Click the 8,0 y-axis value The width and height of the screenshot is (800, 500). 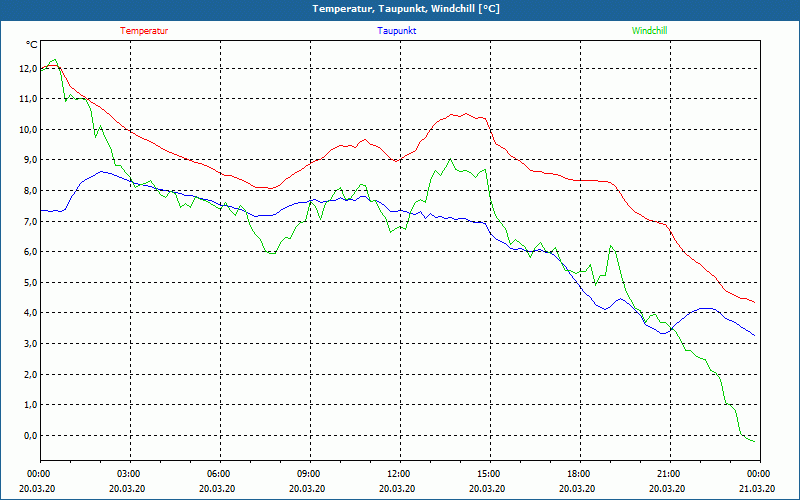point(30,191)
